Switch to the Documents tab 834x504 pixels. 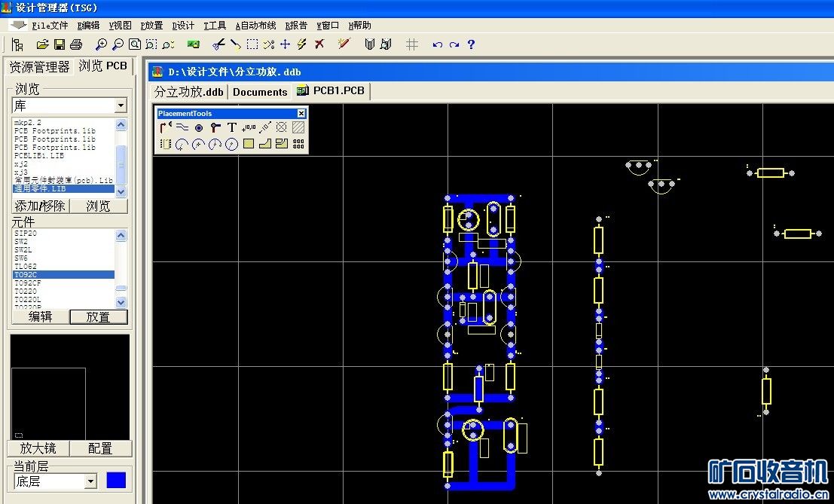(x=260, y=92)
